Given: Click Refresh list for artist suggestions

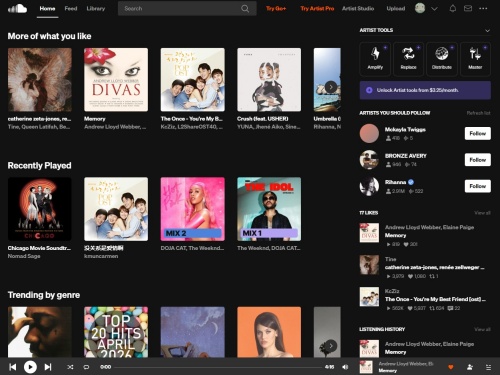Looking at the screenshot, I should pos(478,113).
